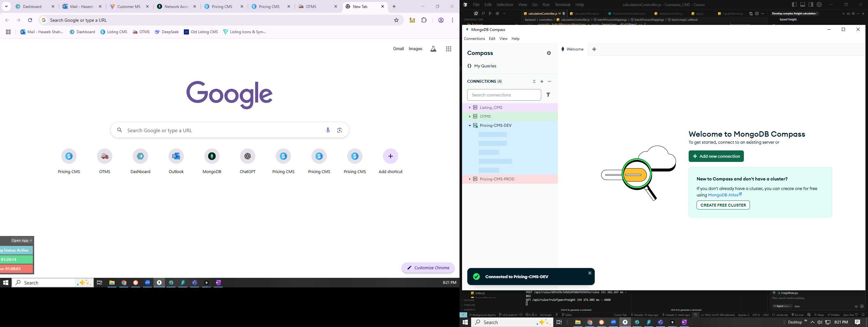Click the Add new connection button
The height and width of the screenshot is (327, 868).
pos(716,156)
